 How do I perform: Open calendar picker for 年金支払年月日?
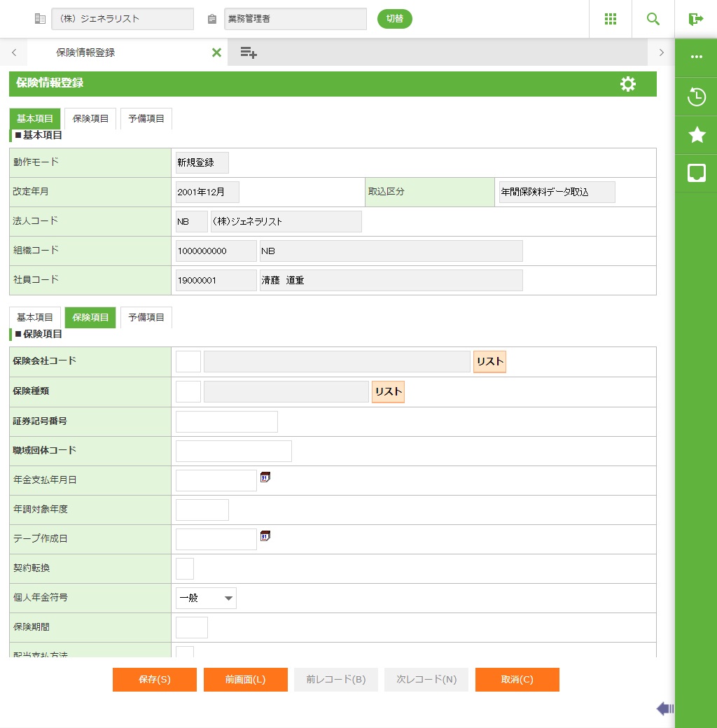coord(265,477)
